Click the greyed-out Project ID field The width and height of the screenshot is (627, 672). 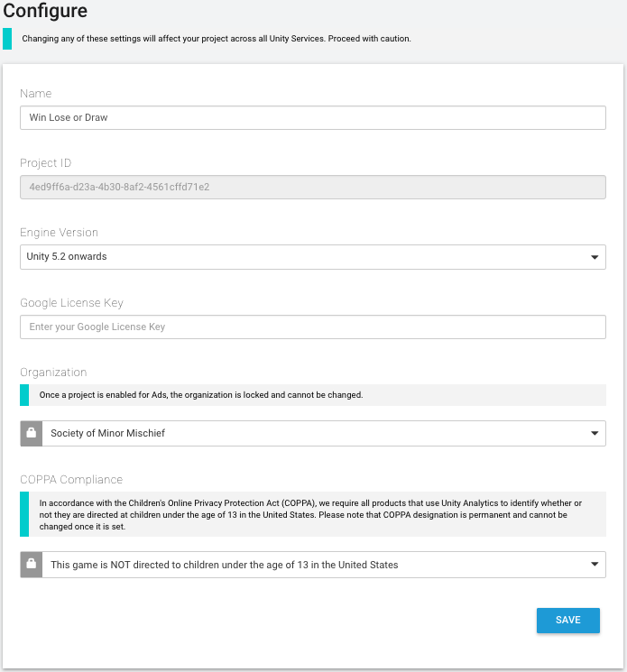click(312, 188)
